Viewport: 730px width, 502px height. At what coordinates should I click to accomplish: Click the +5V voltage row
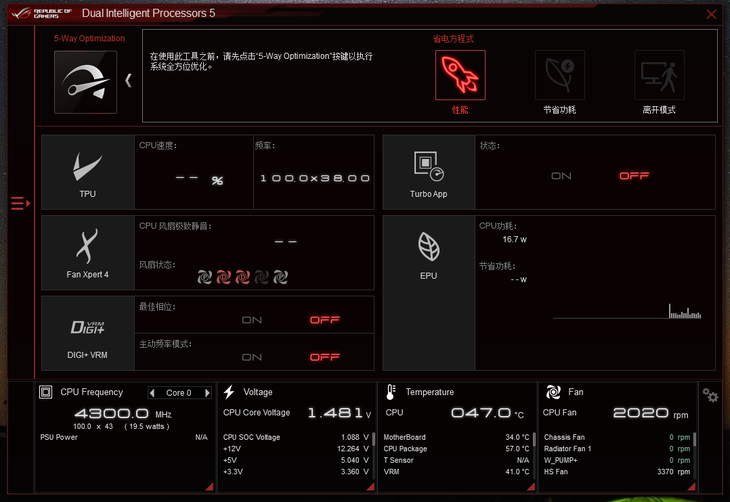click(296, 460)
